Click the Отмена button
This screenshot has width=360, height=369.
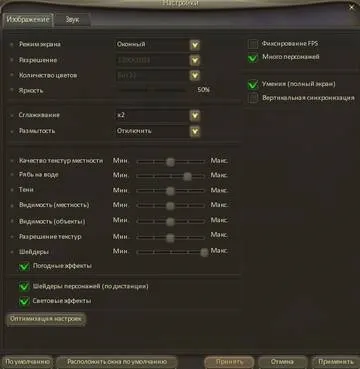coord(282,362)
